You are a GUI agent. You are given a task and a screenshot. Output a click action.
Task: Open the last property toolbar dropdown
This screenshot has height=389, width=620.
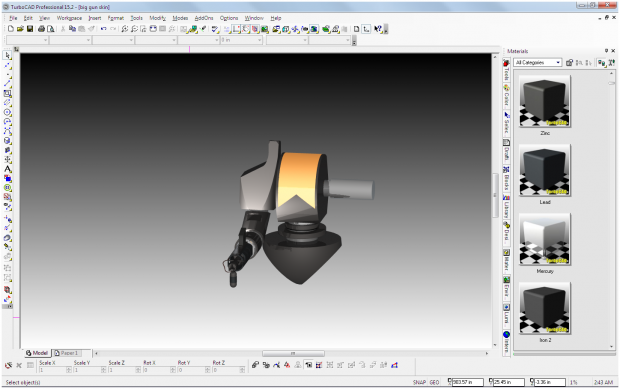(329, 40)
